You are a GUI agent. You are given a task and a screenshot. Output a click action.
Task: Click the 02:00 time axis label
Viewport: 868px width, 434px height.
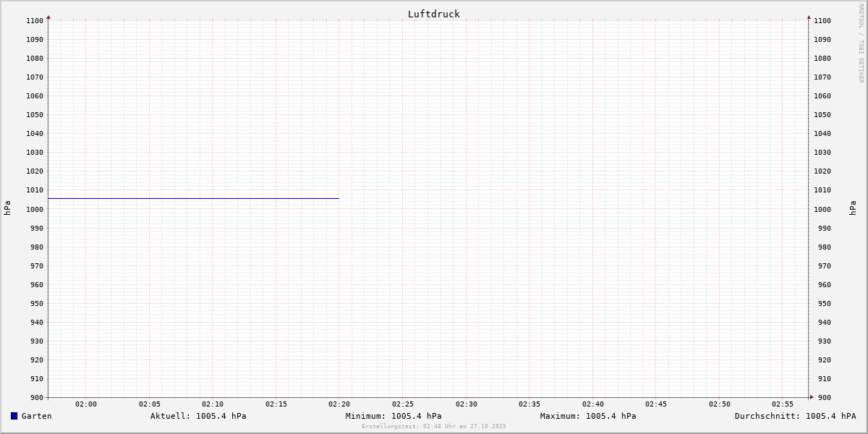pyautogui.click(x=86, y=404)
